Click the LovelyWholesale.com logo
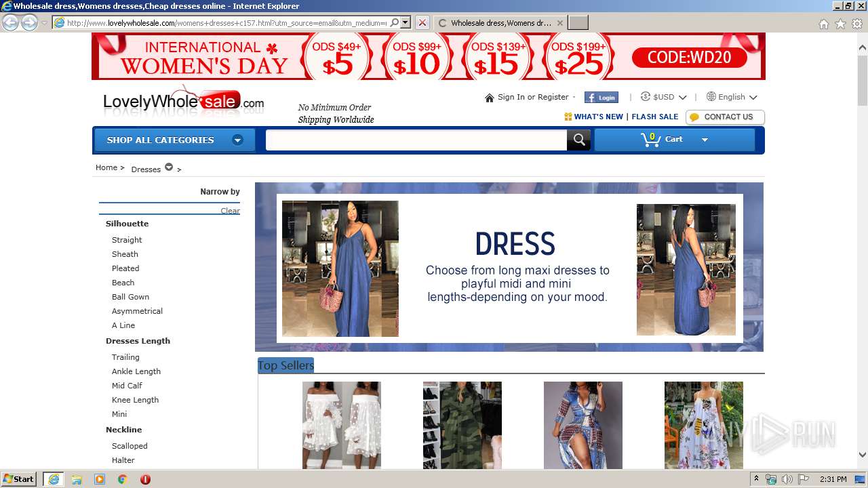868x488 pixels. [x=183, y=102]
